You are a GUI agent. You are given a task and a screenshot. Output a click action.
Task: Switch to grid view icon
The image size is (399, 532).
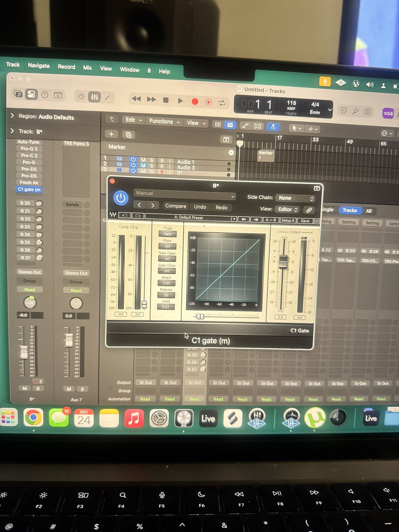(218, 125)
